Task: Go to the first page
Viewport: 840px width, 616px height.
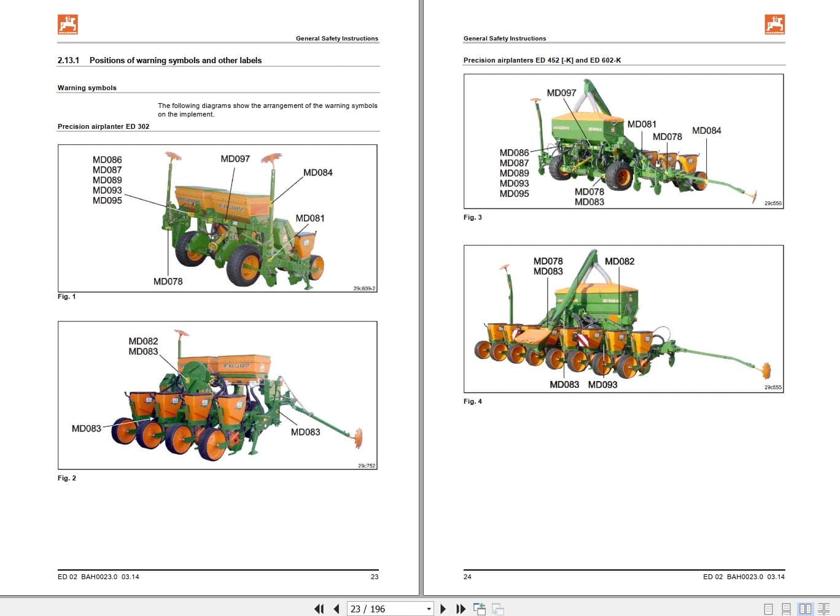Action: coord(319,609)
